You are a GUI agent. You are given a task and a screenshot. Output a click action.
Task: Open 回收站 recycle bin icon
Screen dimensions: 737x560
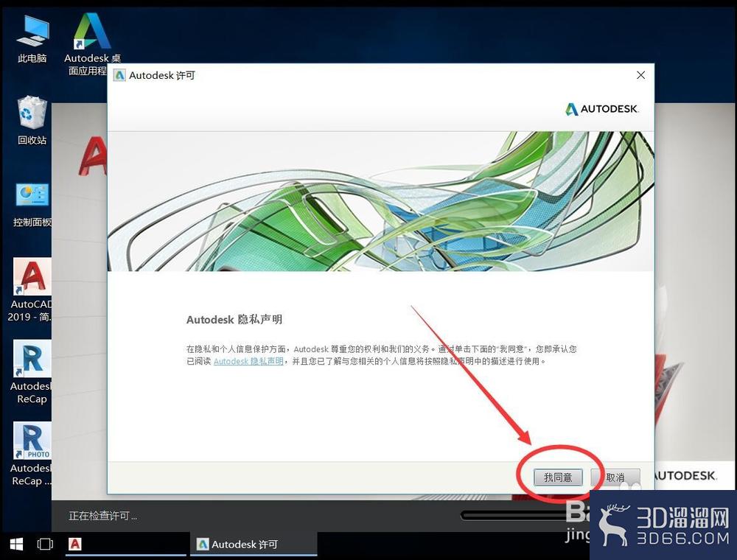click(x=32, y=120)
